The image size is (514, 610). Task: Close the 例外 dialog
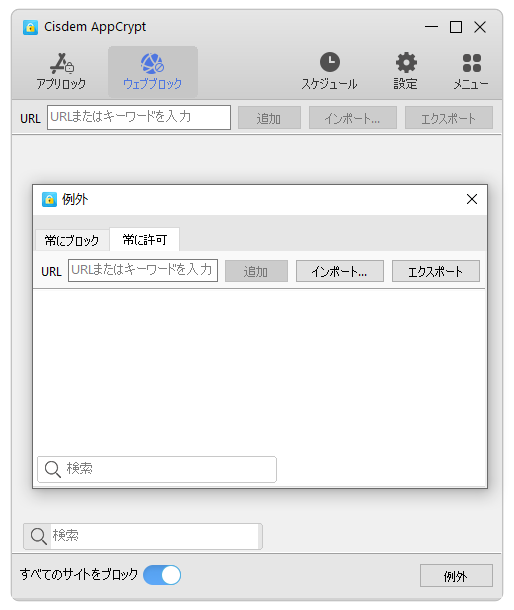(x=472, y=199)
